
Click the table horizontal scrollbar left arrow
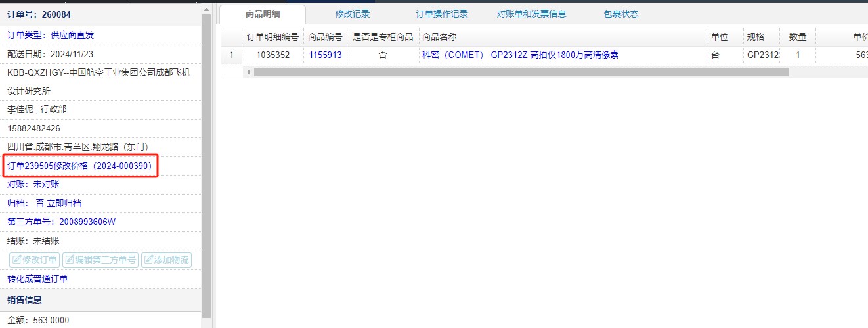248,72
